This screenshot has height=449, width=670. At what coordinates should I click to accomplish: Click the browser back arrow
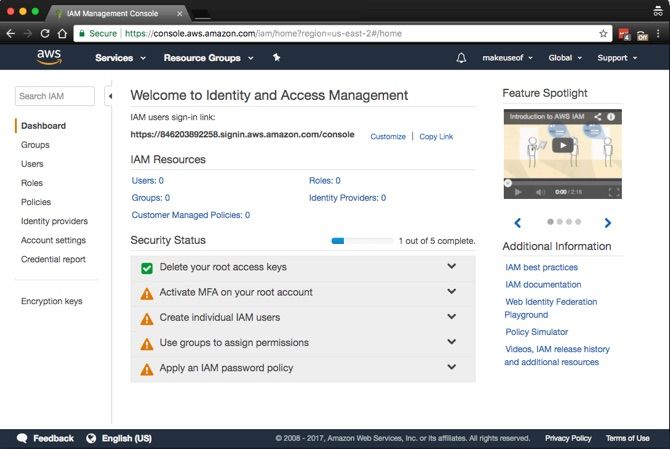coord(11,33)
